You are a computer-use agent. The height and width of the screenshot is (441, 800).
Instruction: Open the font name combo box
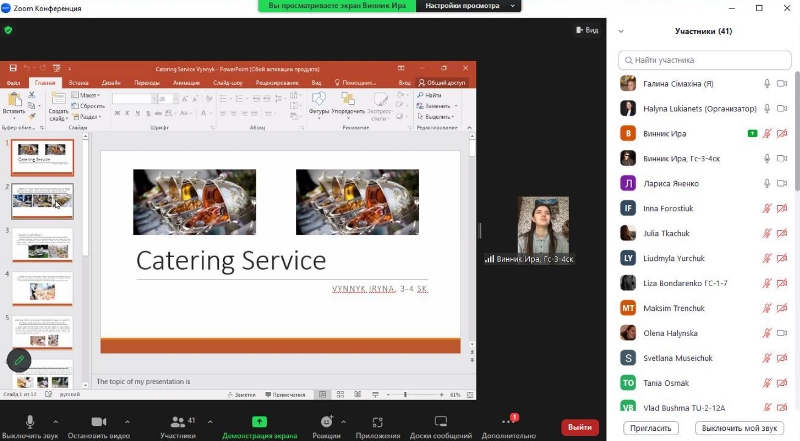pyautogui.click(x=135, y=99)
